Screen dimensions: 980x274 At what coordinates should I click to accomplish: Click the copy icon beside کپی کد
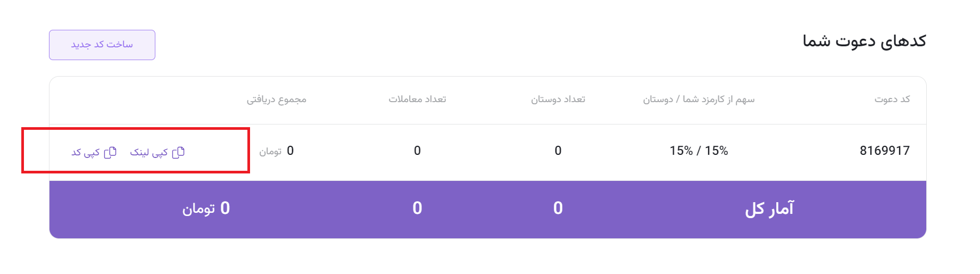pyautogui.click(x=110, y=152)
